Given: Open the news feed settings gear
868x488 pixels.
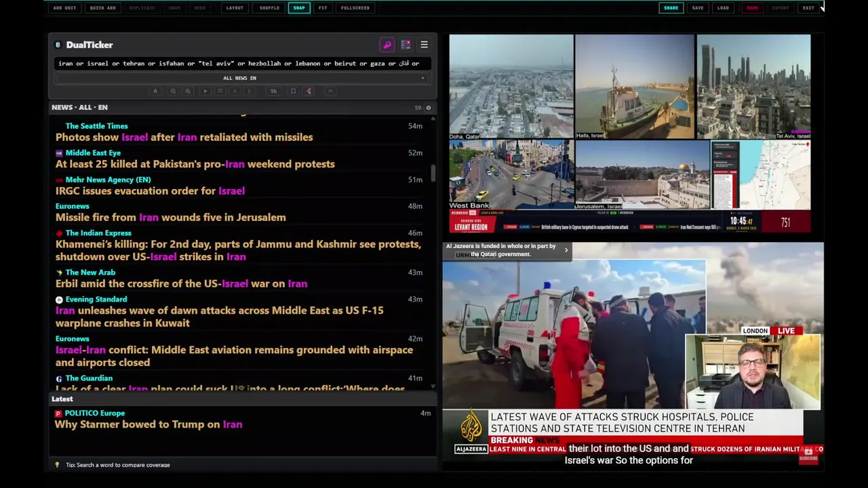Looking at the screenshot, I should click(428, 108).
